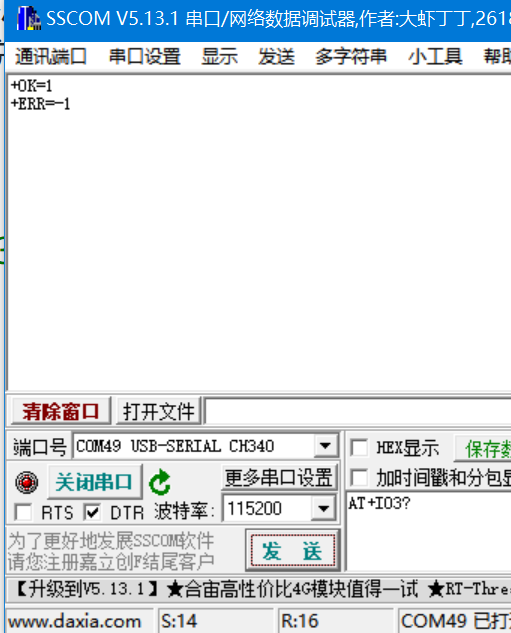Click the send text box containing AT+IO3?
The height and width of the screenshot is (633, 511).
tap(429, 531)
